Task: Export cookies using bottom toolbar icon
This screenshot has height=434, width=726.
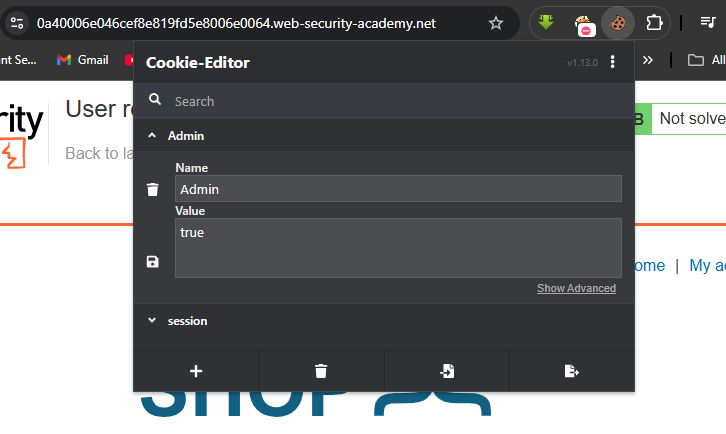Action: (x=572, y=371)
